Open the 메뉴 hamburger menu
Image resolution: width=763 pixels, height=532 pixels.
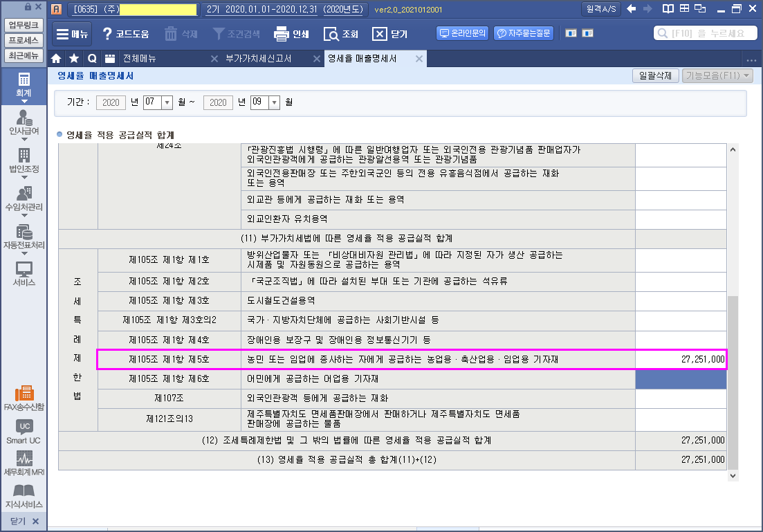(x=72, y=34)
